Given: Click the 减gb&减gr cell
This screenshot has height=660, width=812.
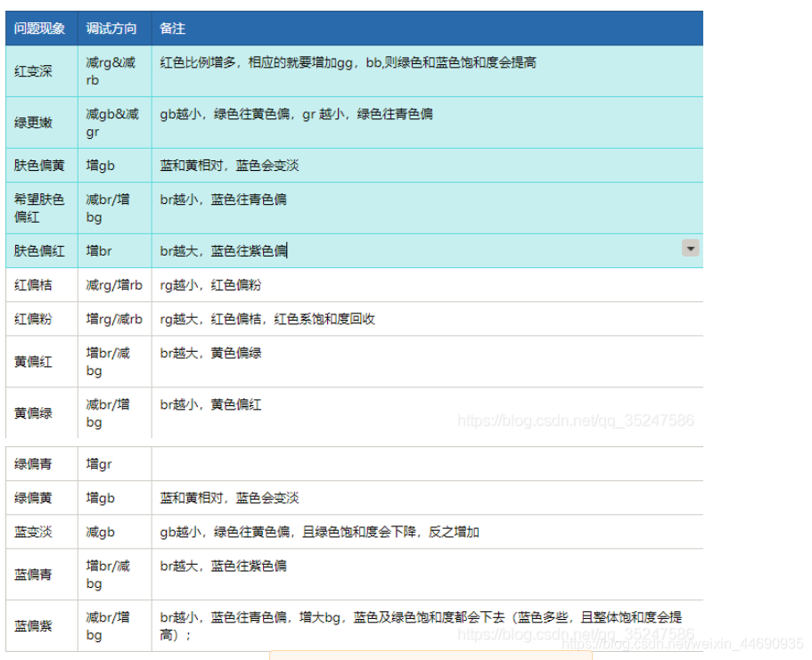Looking at the screenshot, I should click(x=112, y=123).
